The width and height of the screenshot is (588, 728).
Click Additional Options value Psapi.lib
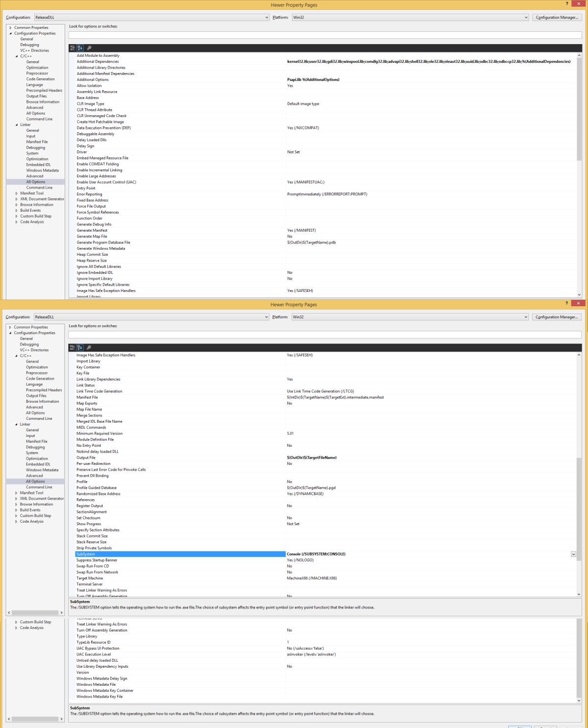[x=313, y=80]
